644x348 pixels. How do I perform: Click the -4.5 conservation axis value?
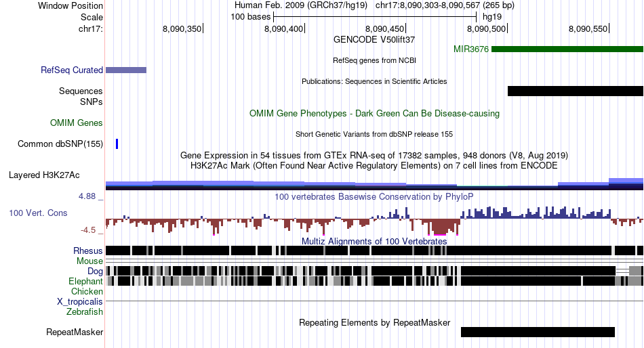click(88, 230)
